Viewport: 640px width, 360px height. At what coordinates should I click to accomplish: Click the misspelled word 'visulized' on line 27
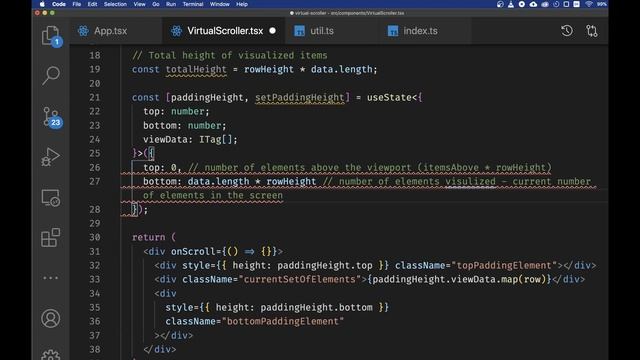point(470,181)
